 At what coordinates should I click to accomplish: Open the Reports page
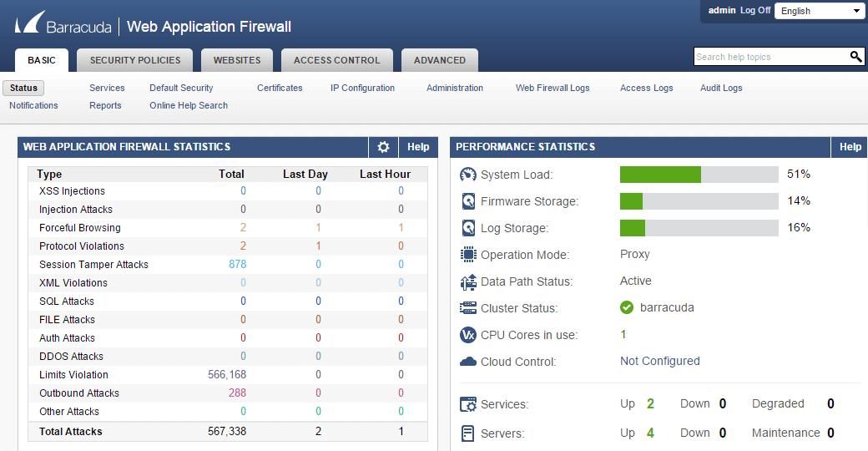coord(105,105)
